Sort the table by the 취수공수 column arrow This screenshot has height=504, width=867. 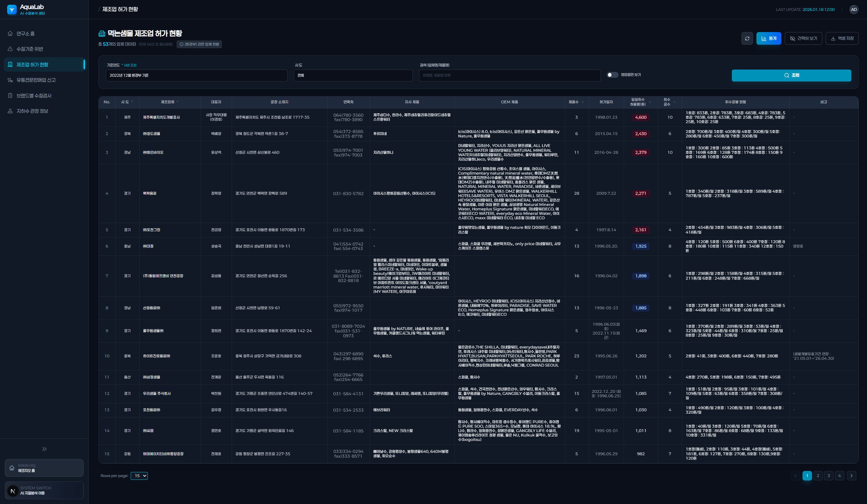(674, 102)
